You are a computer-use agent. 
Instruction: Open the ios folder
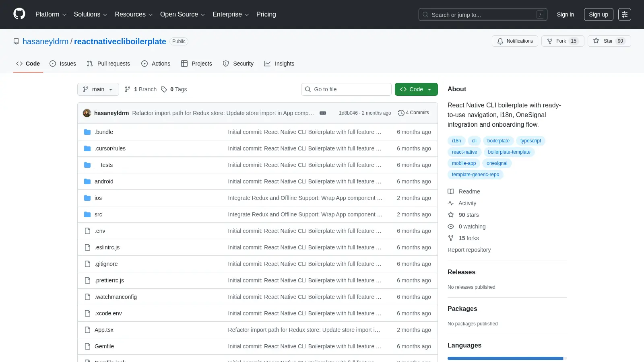[98, 198]
